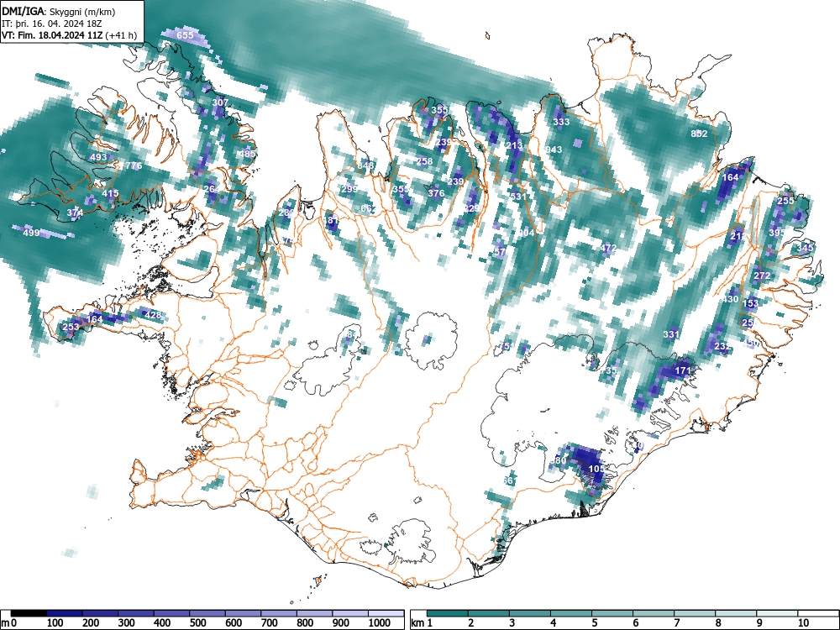Screen dimensions: 840x630
Task: Pick the dark navy 100–200 m legend swatch
Action: pyautogui.click(x=65, y=613)
